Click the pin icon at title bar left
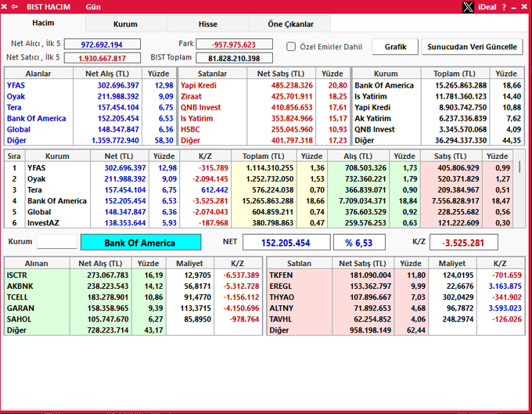This screenshot has height=414, width=532. [x=4, y=7]
